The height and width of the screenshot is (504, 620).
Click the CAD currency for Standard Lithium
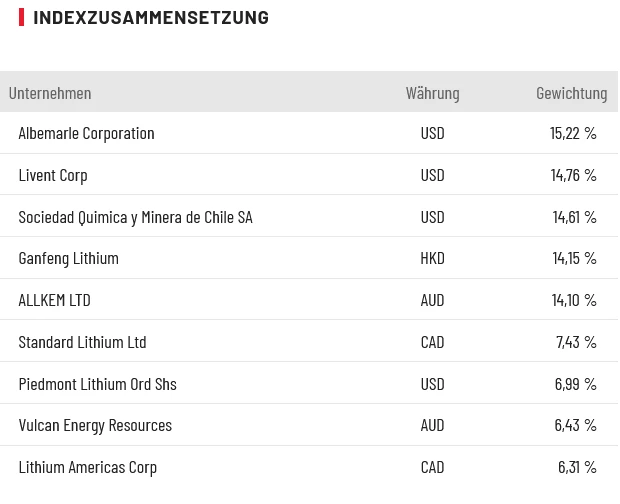point(432,342)
